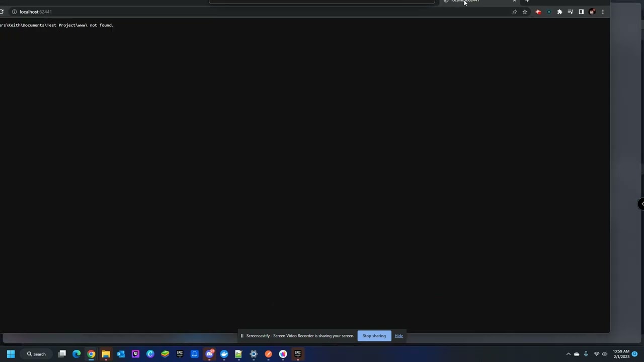Open the blue ghost app in taskbar

(195, 354)
